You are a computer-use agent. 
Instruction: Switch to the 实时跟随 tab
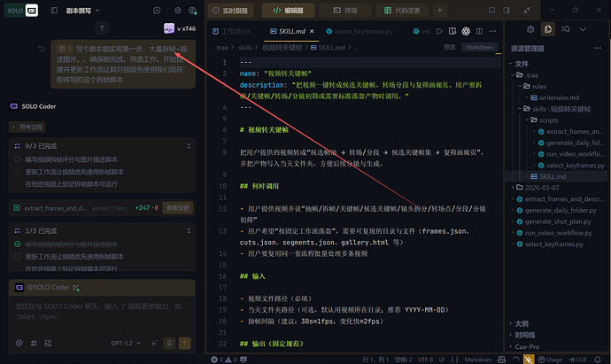233,11
